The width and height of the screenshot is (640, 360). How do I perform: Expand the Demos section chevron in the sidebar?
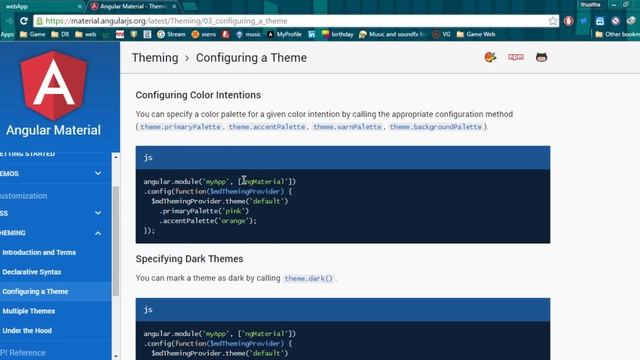click(x=98, y=173)
